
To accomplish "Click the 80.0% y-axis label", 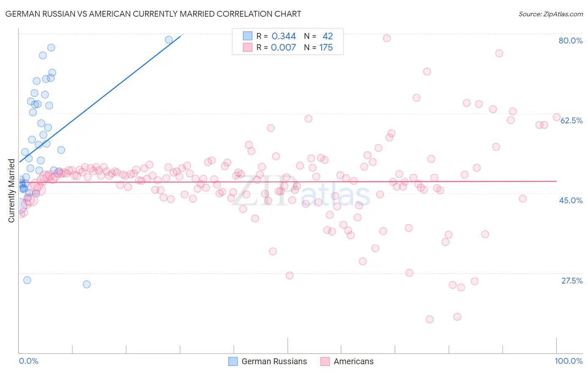I will pyautogui.click(x=570, y=41).
